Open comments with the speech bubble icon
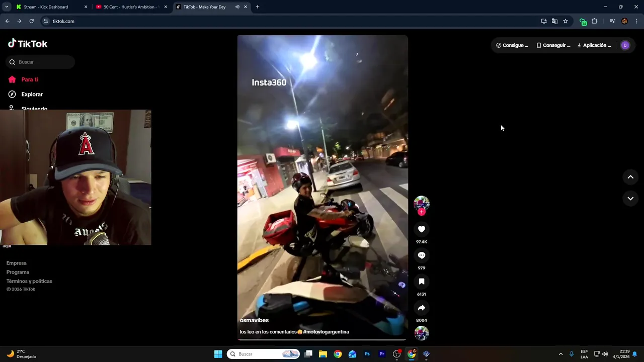 pos(422,255)
